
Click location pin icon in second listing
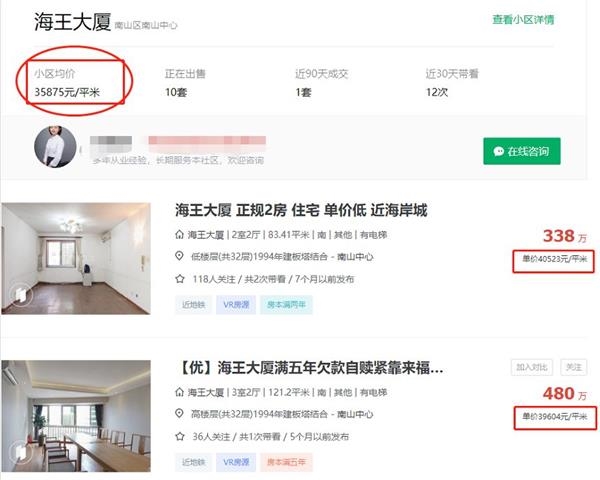[x=179, y=415]
